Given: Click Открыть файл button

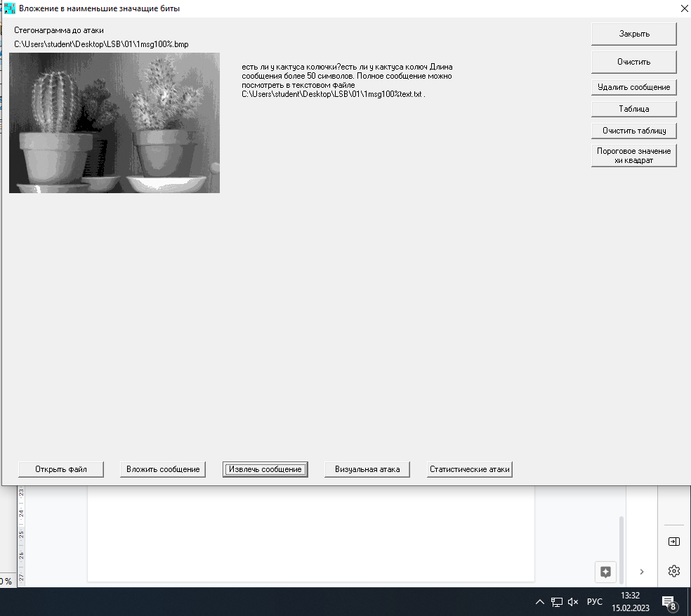Looking at the screenshot, I should (61, 469).
